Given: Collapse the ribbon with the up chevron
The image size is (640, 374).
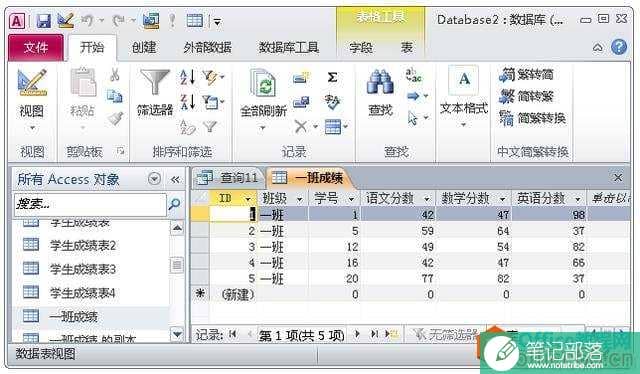Looking at the screenshot, I should click(x=597, y=48).
